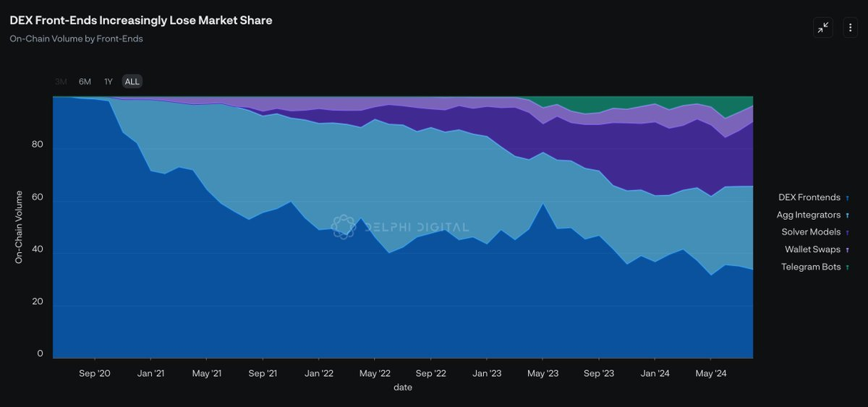Click the green Telegram Bots legend marker
The height and width of the screenshot is (407, 868).
(847, 267)
